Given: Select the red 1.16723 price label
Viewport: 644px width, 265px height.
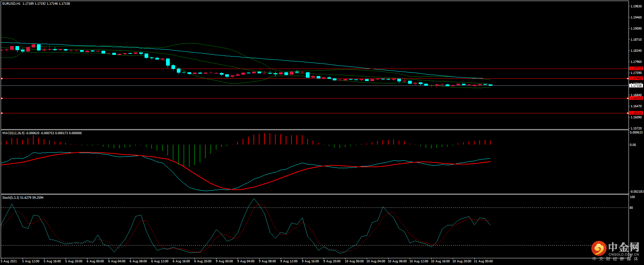Looking at the screenshot, I should (636, 98).
